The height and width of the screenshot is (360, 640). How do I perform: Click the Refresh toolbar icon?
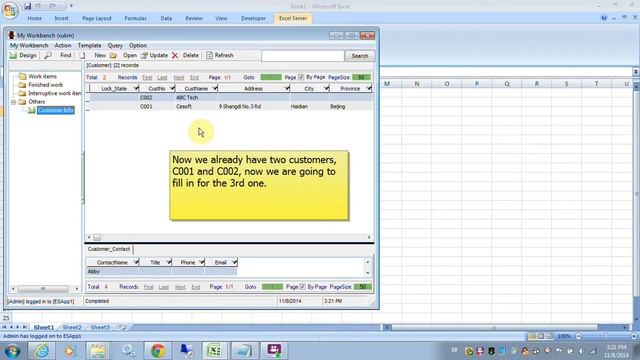pyautogui.click(x=209, y=55)
